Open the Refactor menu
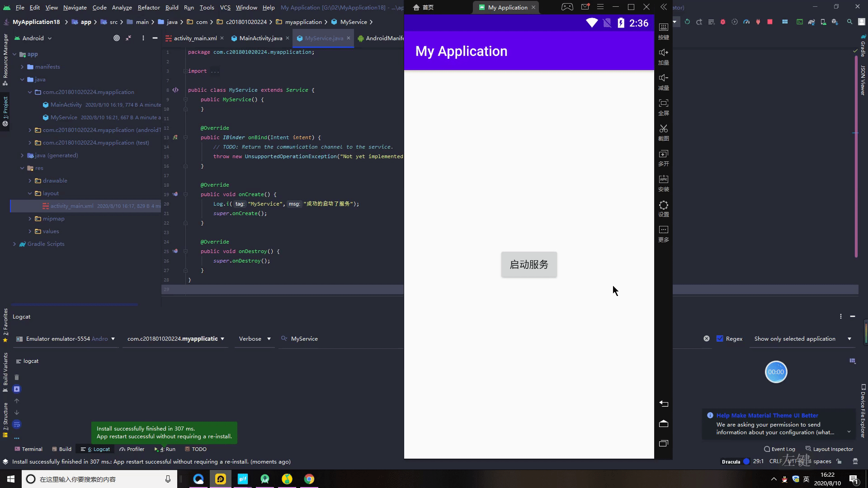This screenshot has height=488, width=868. [x=149, y=7]
